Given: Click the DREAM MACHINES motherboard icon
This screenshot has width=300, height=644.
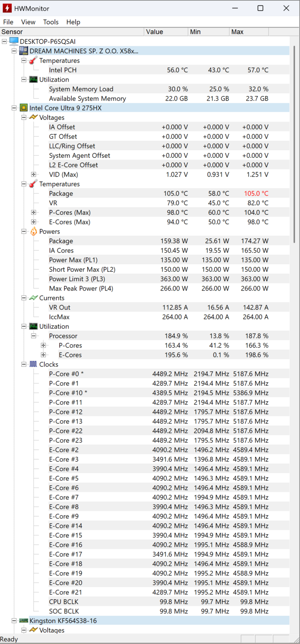Looking at the screenshot, I should (24, 51).
